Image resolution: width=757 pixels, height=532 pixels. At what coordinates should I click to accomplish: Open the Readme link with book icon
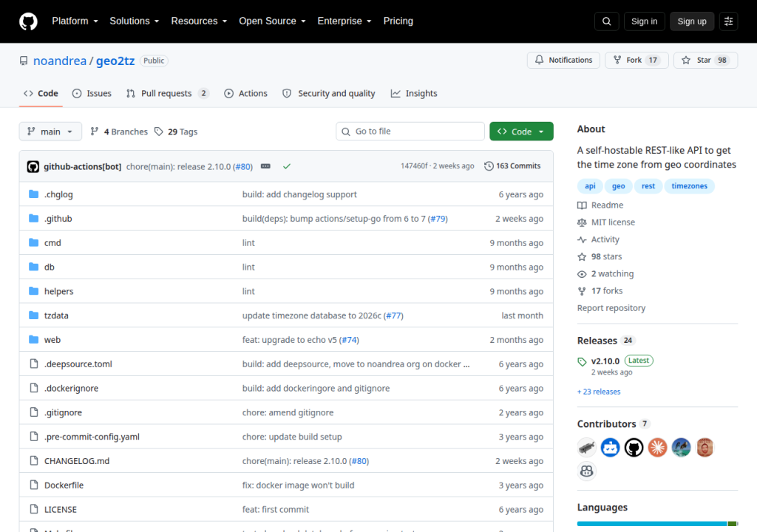600,205
